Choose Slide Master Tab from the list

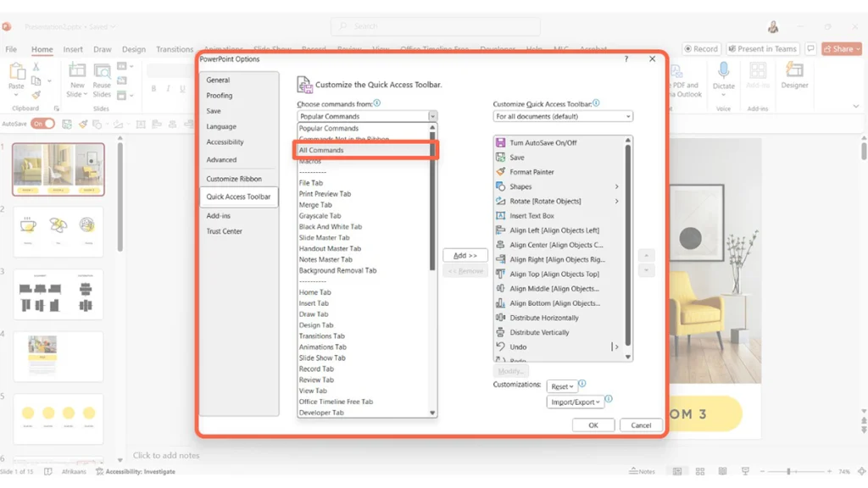364,237
